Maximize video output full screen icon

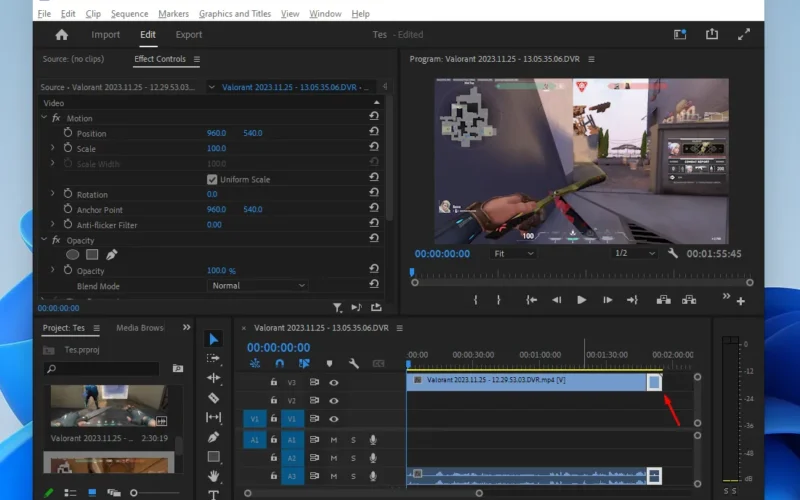tap(744, 34)
